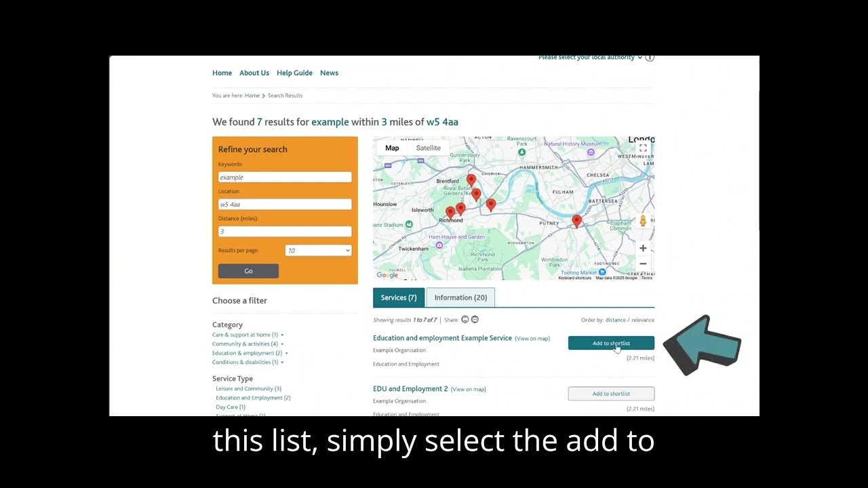Click Home breadcrumb link
The height and width of the screenshot is (488, 868).
(x=252, y=96)
